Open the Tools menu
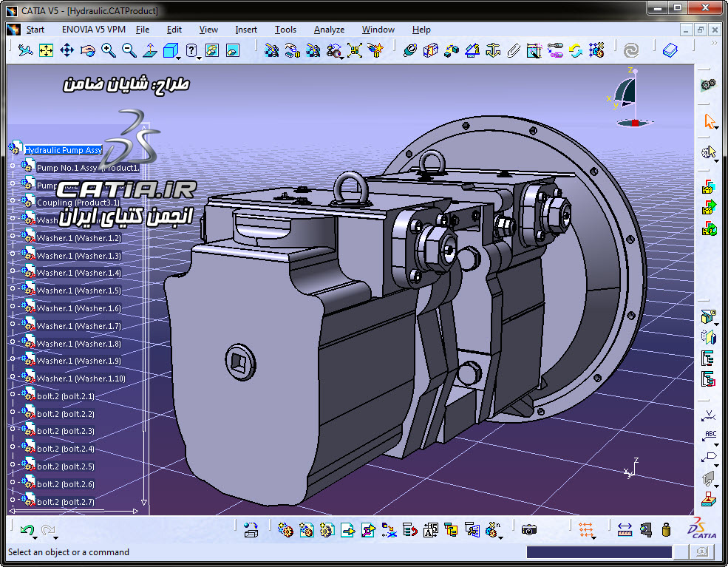Image resolution: width=728 pixels, height=567 pixels. pyautogui.click(x=285, y=30)
